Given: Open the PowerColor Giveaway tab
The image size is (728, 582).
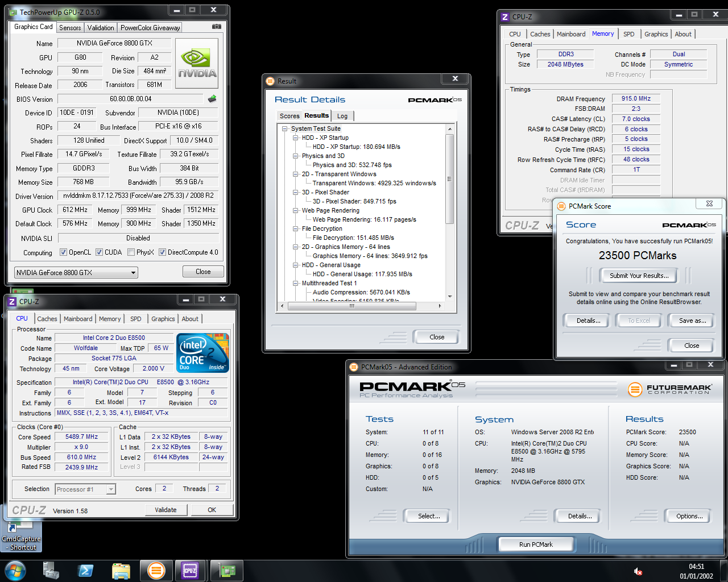Looking at the screenshot, I should coord(150,28).
